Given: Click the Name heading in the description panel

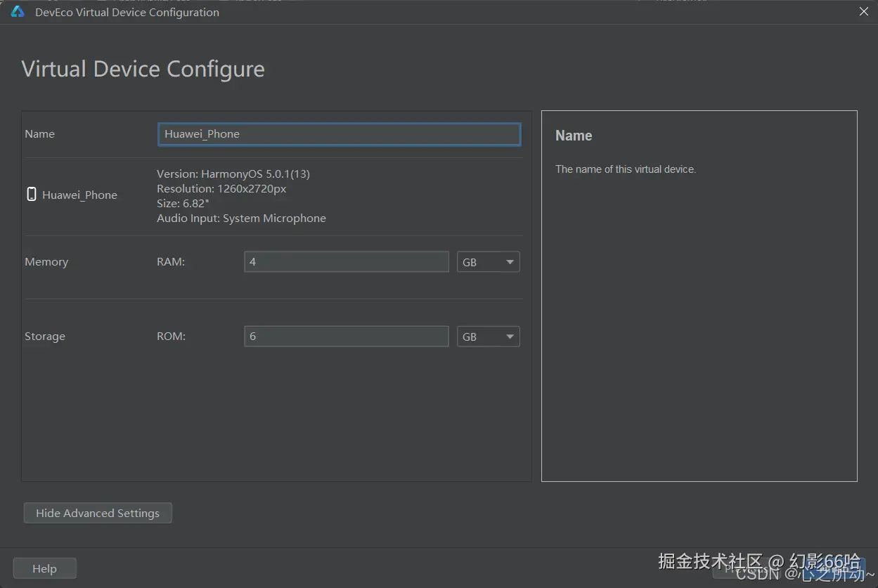Looking at the screenshot, I should pos(574,136).
